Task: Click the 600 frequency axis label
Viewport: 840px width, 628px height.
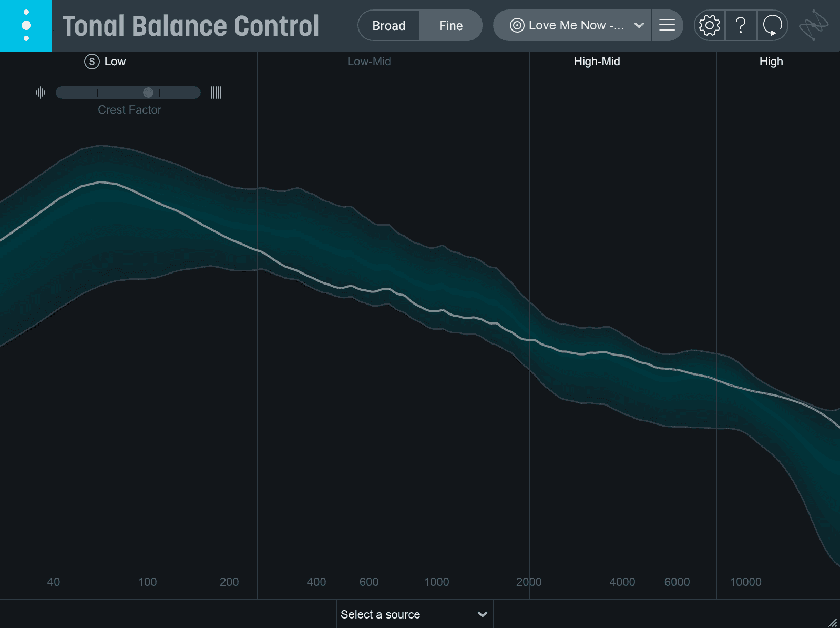Action: tap(369, 582)
